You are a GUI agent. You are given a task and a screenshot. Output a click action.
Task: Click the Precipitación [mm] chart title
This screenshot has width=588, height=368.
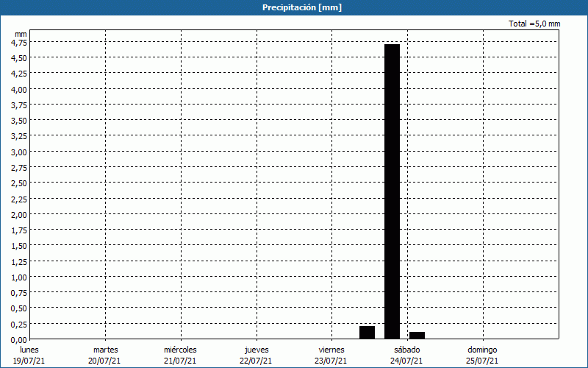[x=302, y=7]
